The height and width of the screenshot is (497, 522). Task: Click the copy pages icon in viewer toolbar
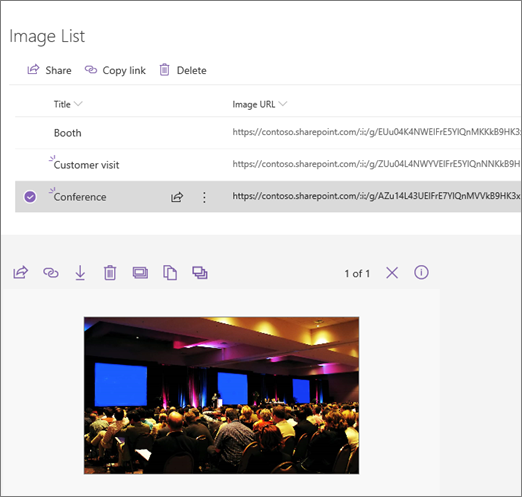point(170,273)
